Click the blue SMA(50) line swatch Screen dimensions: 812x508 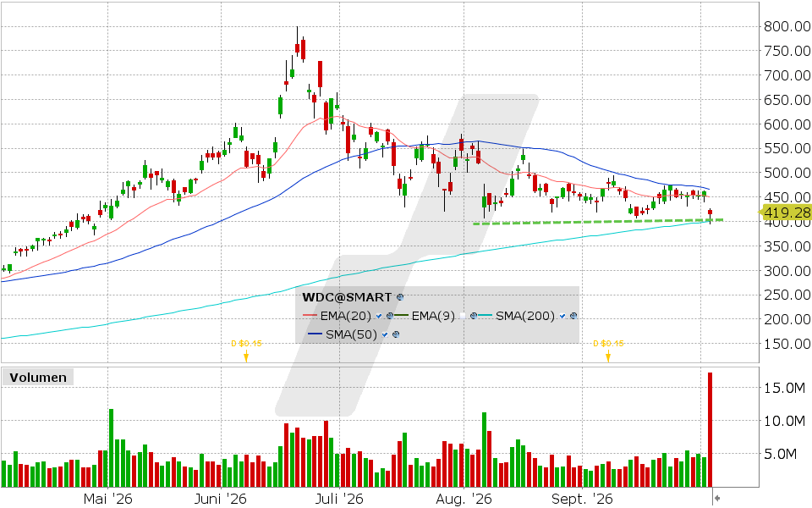(315, 334)
